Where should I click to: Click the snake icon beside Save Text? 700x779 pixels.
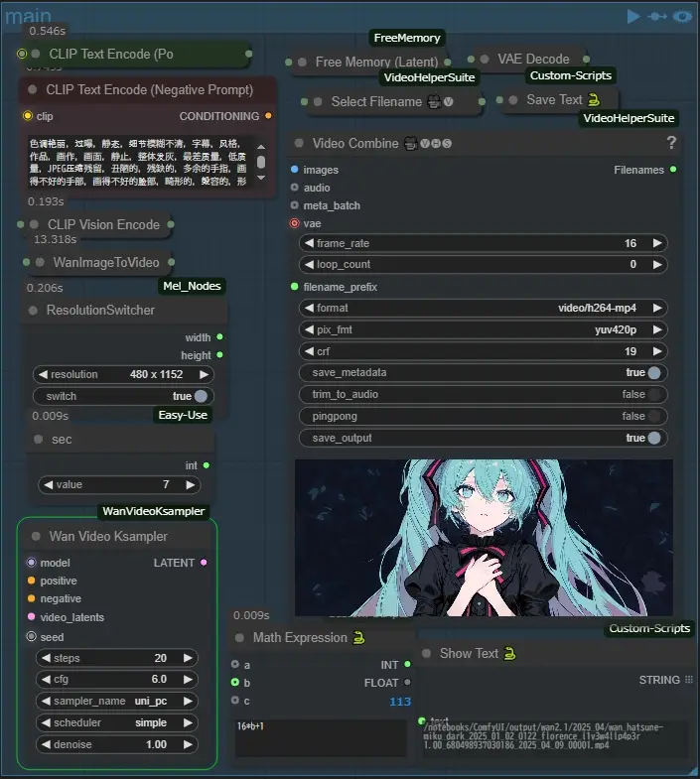tap(594, 100)
